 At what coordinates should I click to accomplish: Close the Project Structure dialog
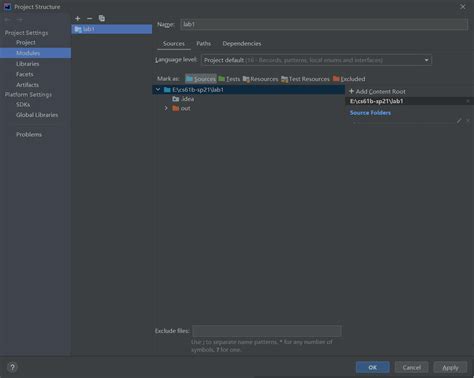click(x=463, y=7)
